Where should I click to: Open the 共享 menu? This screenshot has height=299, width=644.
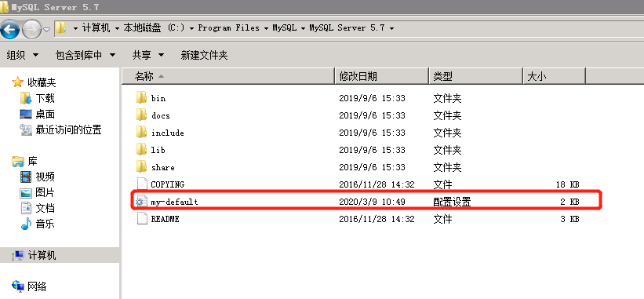[148, 55]
